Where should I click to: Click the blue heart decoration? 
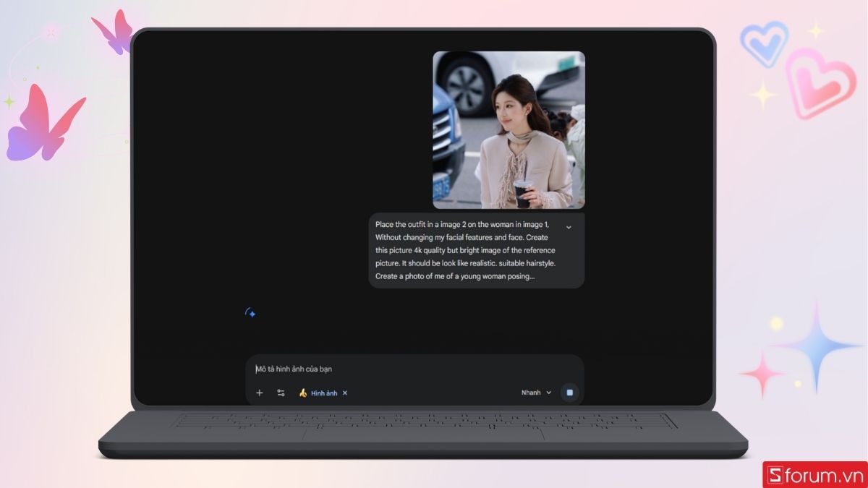(x=764, y=43)
